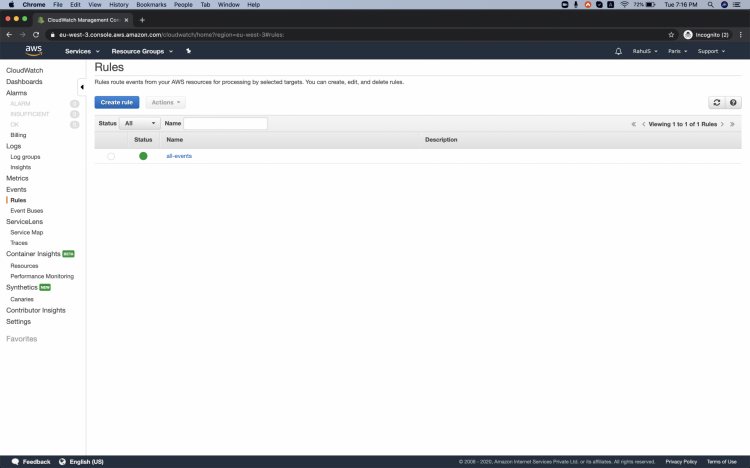Open macOS Spotlight search icon

click(710, 4)
